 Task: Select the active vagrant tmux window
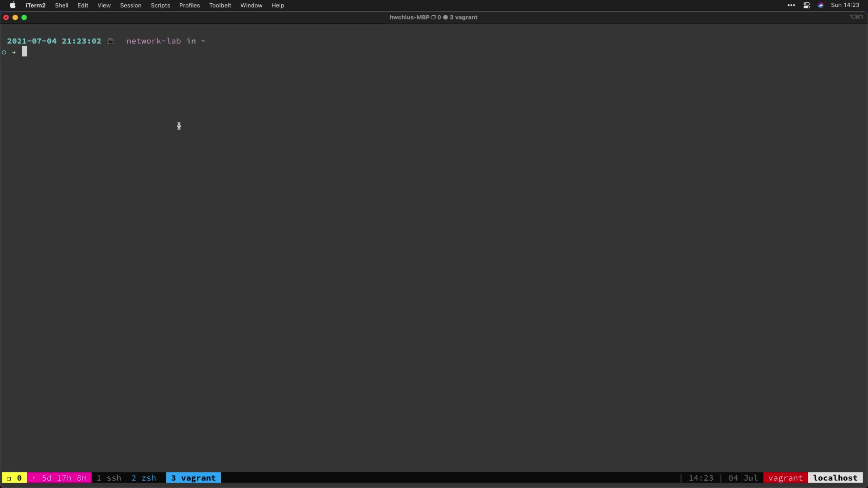[x=193, y=478]
